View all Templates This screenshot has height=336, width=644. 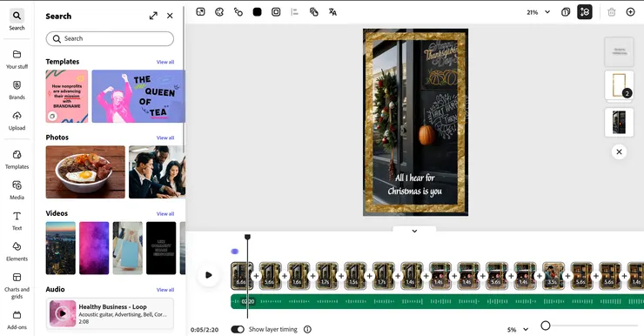(165, 62)
